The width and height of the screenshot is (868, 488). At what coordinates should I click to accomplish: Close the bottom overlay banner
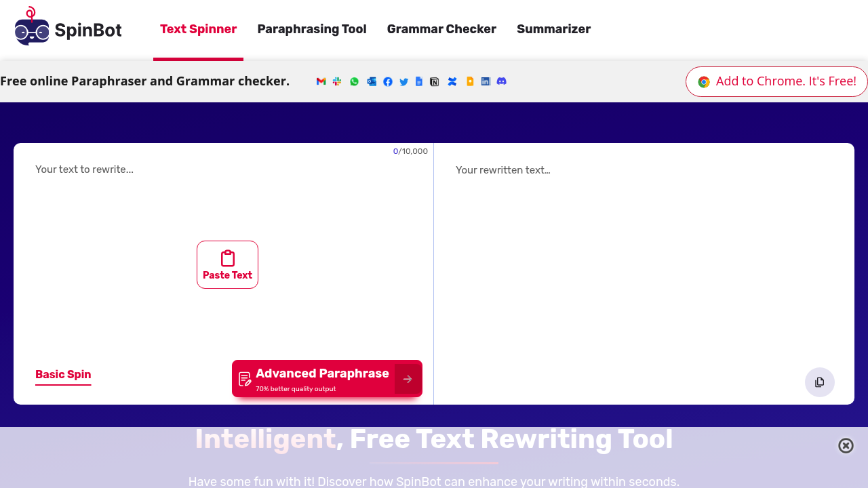tap(846, 445)
